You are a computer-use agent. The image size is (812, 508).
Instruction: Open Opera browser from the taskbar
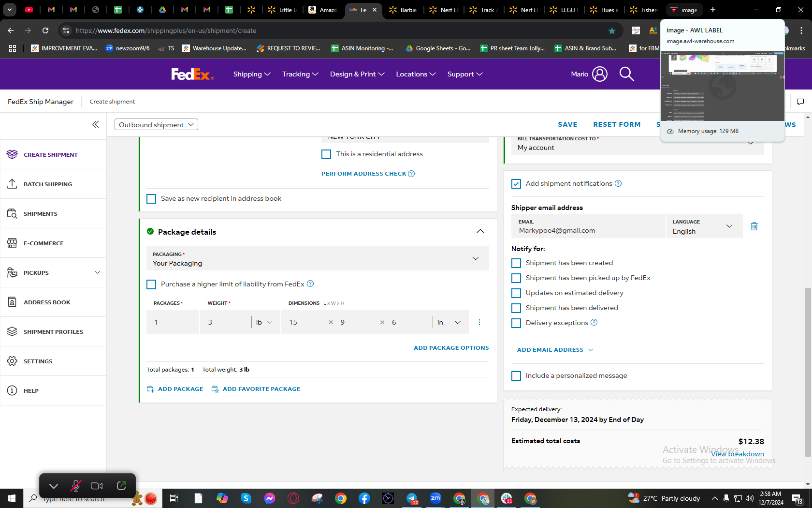293,498
